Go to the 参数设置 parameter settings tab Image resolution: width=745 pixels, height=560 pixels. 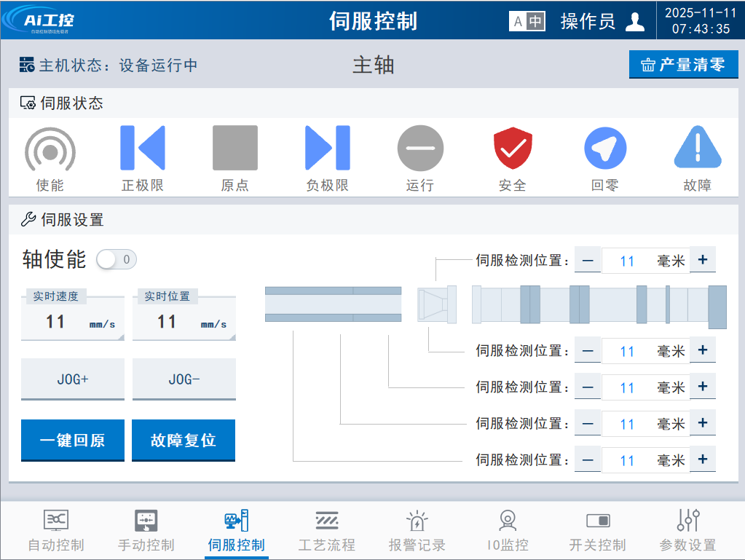tap(687, 531)
